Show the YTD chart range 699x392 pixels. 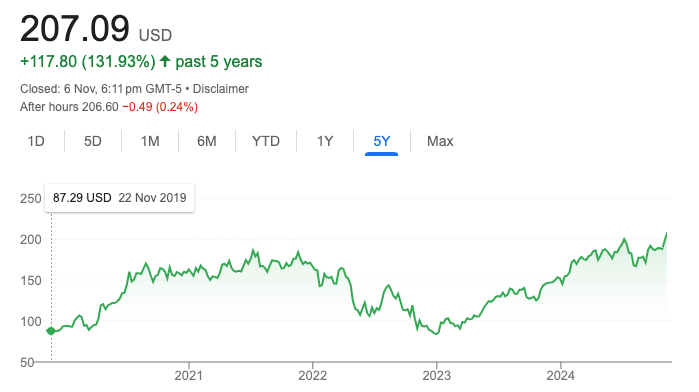click(x=266, y=141)
